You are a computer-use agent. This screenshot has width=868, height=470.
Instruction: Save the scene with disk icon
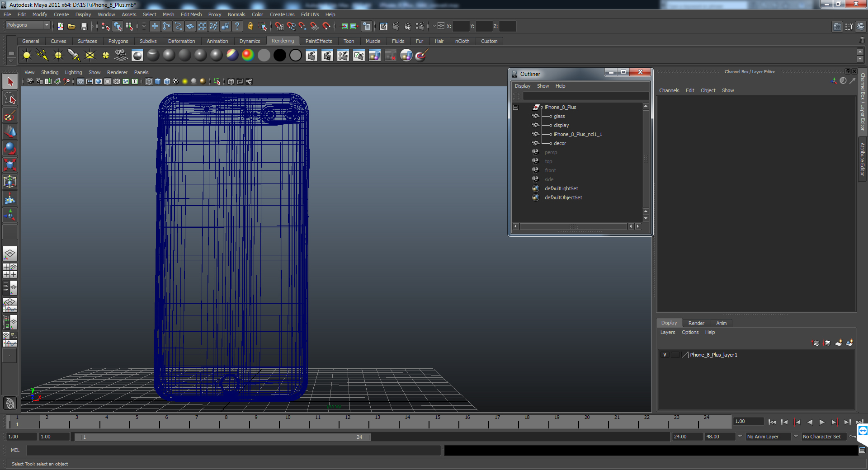click(84, 26)
